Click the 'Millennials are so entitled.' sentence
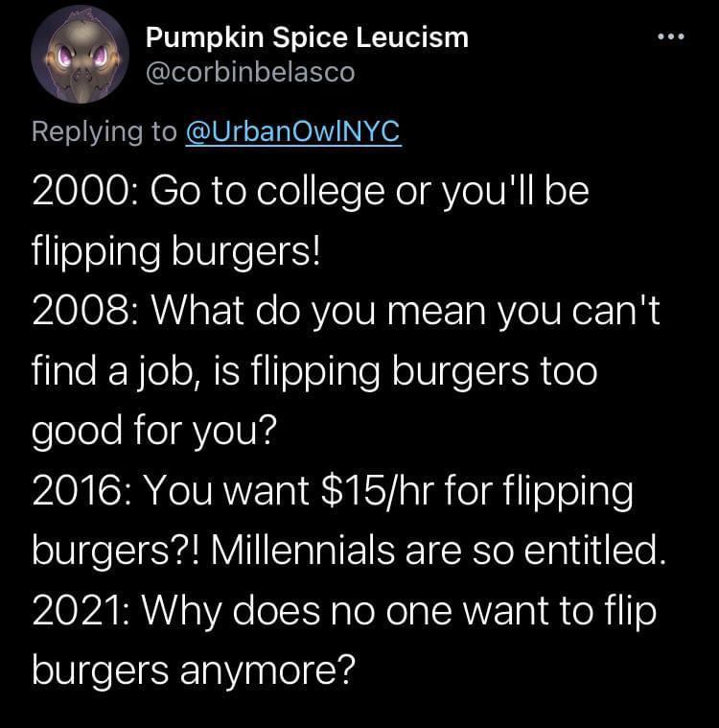The height and width of the screenshot is (728, 719). pos(438,551)
